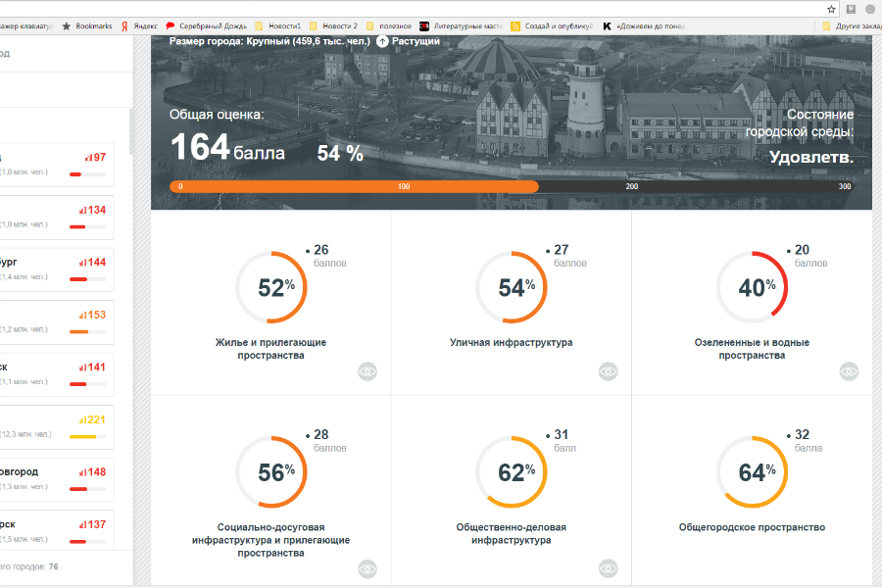Click the 52% circular gauge
Viewport: 882px width, 588px height.
[271, 287]
